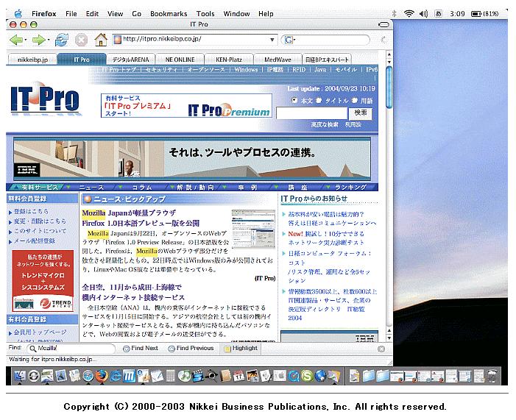Reload the page with the Reload icon
Image resolution: width=516 pixels, height=420 pixels.
click(61, 40)
